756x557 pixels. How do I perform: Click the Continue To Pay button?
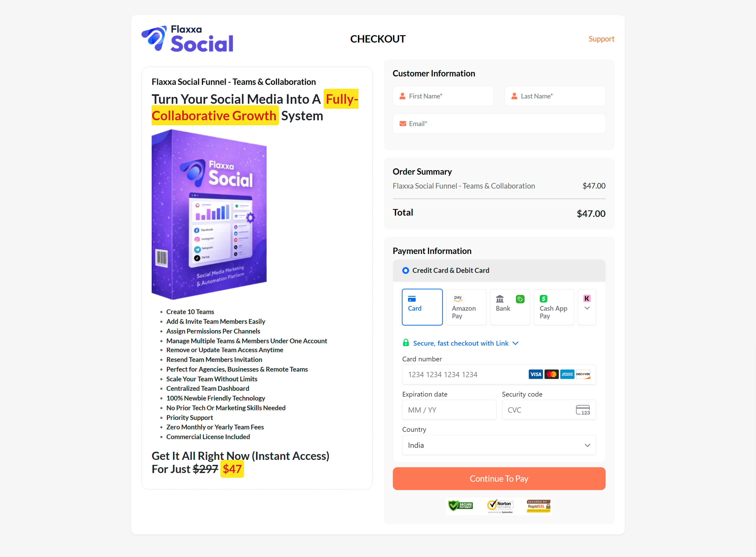click(x=499, y=479)
